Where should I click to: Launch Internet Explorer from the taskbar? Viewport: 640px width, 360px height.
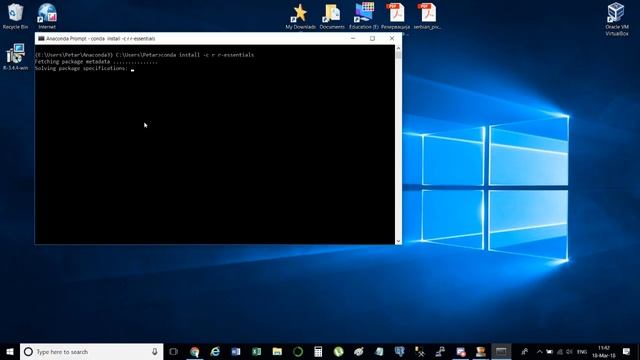215,351
